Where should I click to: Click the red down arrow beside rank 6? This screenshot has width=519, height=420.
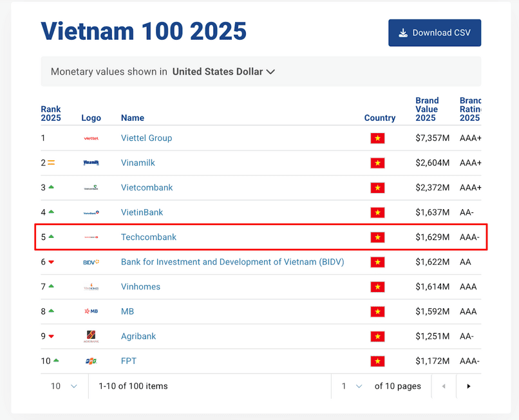[52, 262]
